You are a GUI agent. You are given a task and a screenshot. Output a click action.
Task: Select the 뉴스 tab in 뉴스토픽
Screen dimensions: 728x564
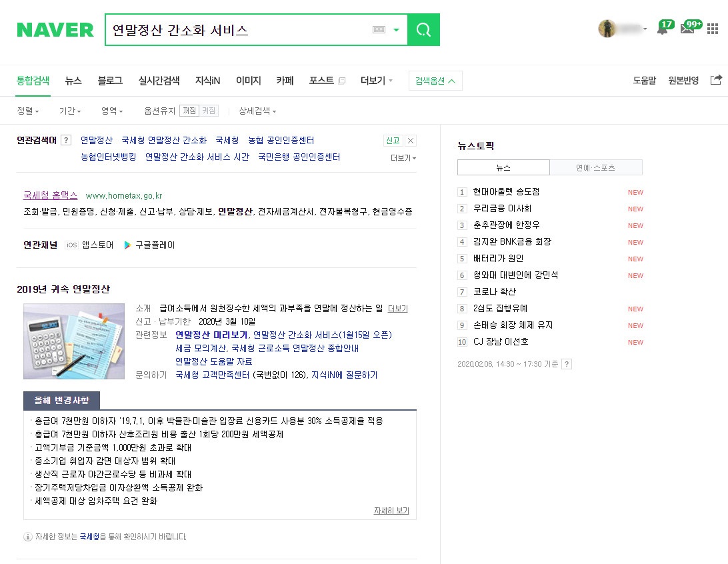click(x=503, y=167)
